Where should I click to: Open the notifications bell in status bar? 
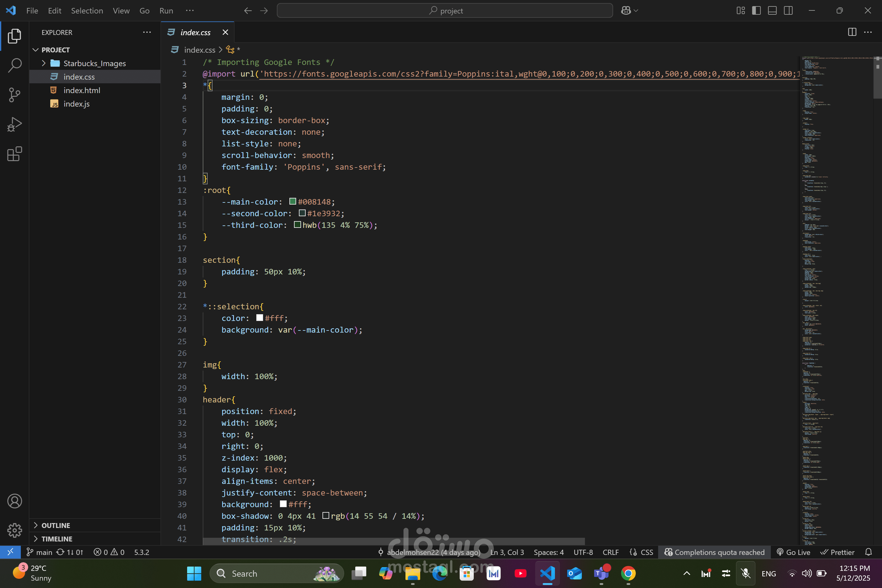868,552
